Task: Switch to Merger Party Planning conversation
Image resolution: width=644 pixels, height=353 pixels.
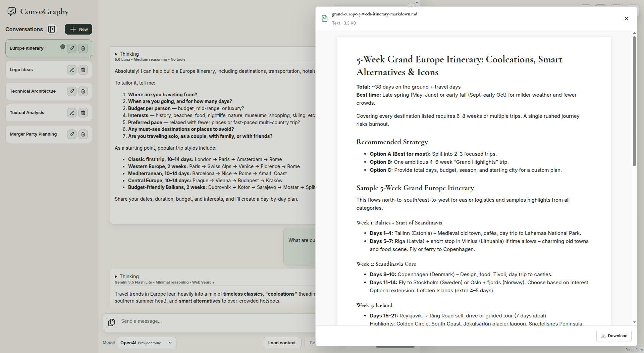Action: pyautogui.click(x=33, y=134)
